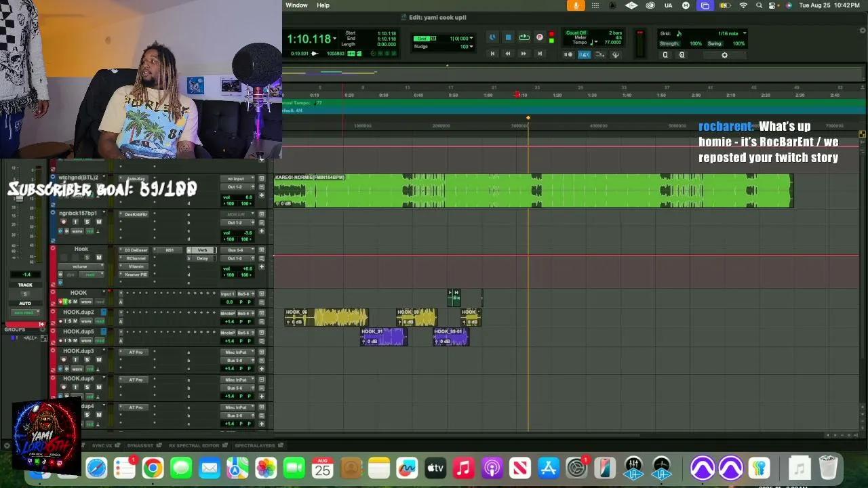Click the Stop button in the transport
The height and width of the screenshot is (488, 868).
coord(508,38)
